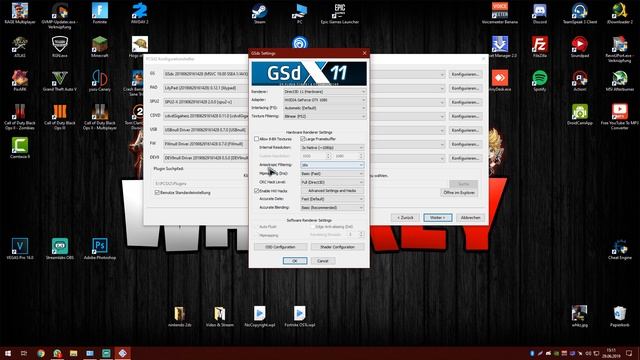Open OSD Configuration
This screenshot has height=360, width=640.
280,247
